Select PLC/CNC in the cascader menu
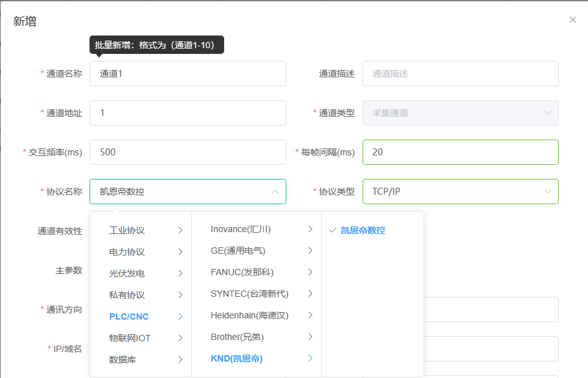588x378 pixels. pos(141,316)
